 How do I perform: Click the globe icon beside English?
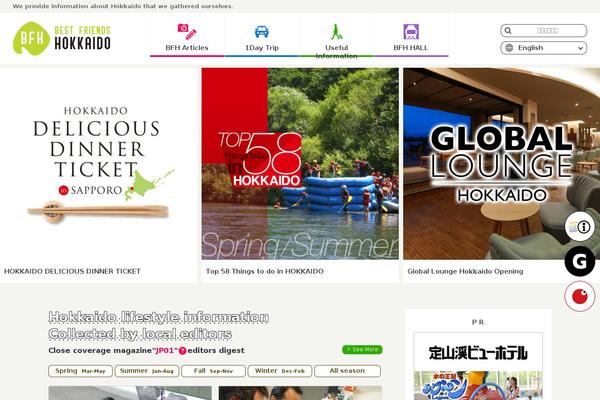[x=509, y=48]
